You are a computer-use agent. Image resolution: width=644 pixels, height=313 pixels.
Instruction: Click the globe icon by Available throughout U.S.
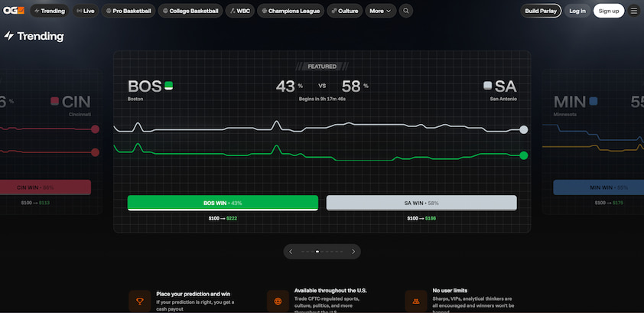(x=278, y=302)
